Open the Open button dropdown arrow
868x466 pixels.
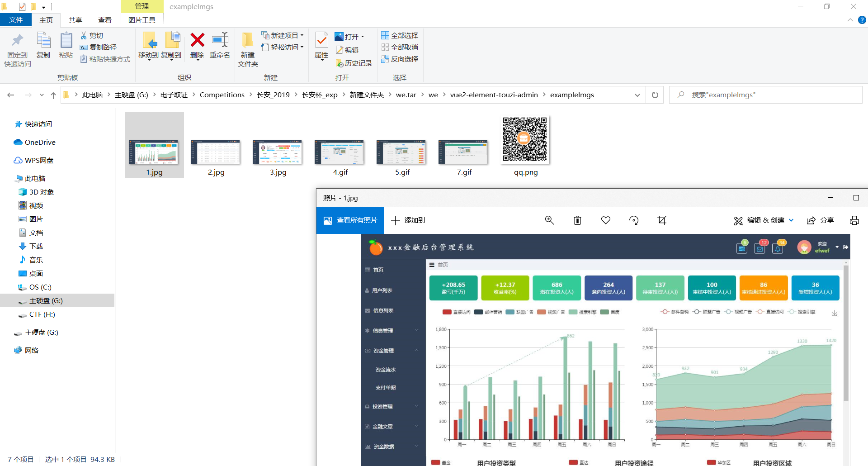click(x=363, y=37)
